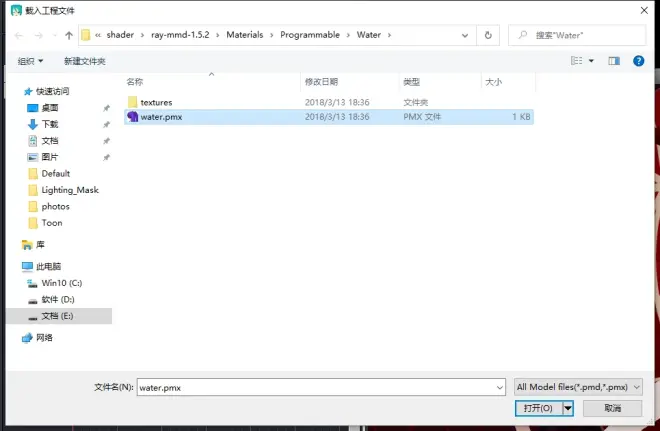Viewport: 660px width, 431px height.
Task: Expand chevron after Water in path
Action: click(x=389, y=35)
